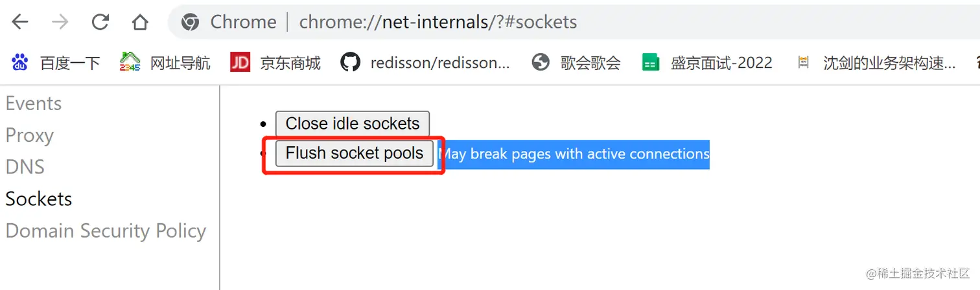Open the GitHub redisson bookmark icon
The height and width of the screenshot is (290, 980).
(x=350, y=62)
